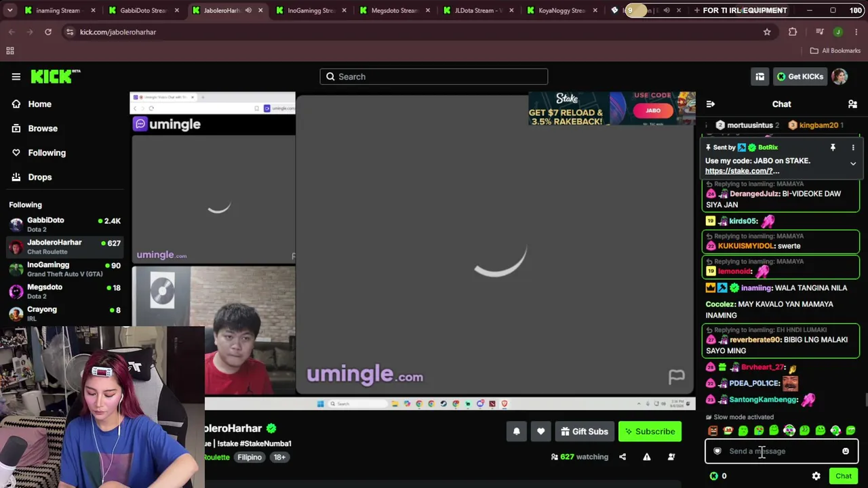
Task: Reload the current page
Action: click(x=48, y=32)
